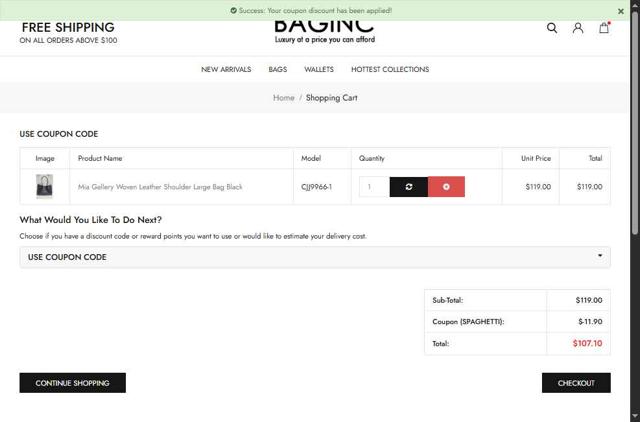Click the page vertical scrollbar
The image size is (640, 422).
click(x=635, y=122)
